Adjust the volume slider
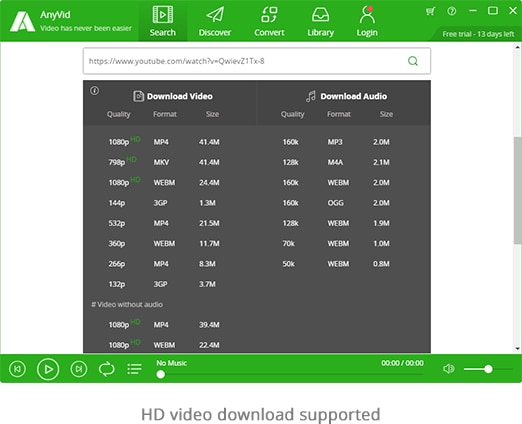The height and width of the screenshot is (424, 522). 488,369
